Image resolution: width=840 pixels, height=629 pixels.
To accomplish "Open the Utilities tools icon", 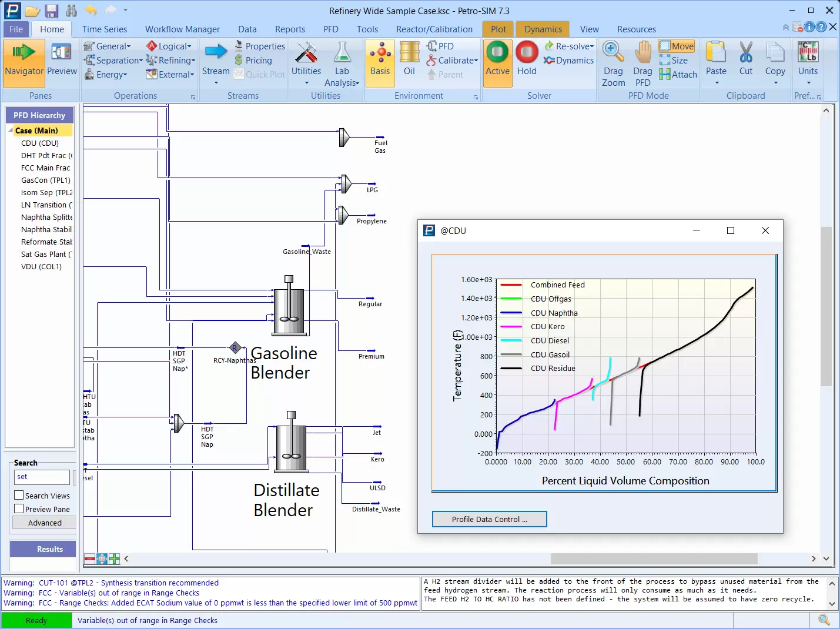I will 306,52.
